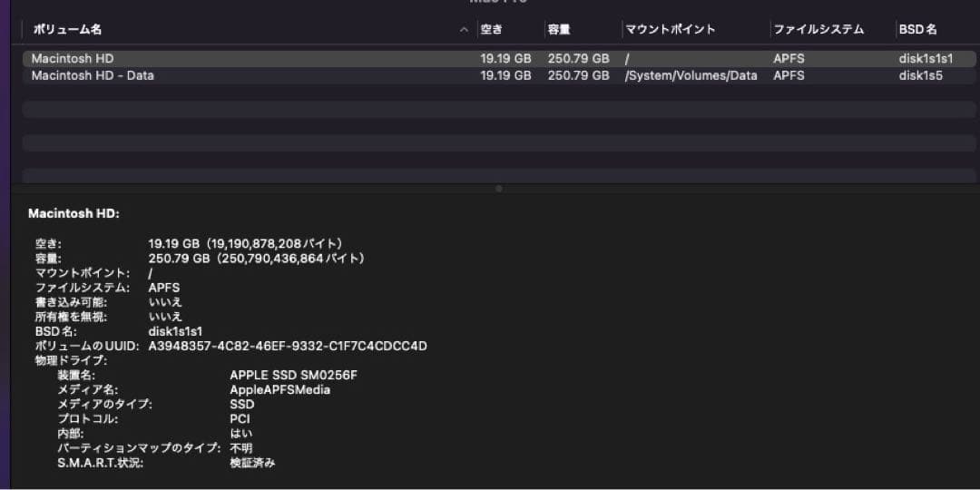Click disk1s5 BSD name cell
This screenshot has width=980, height=490.
pos(921,75)
